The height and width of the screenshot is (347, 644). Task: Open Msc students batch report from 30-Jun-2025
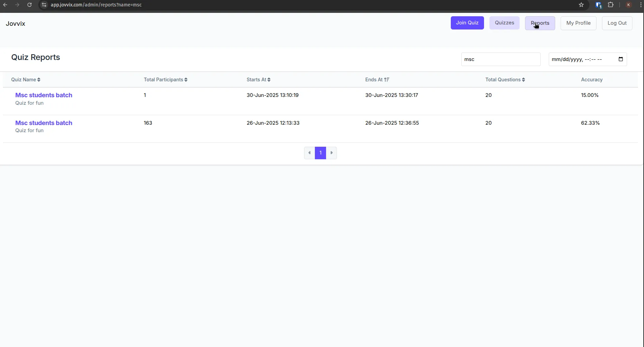pos(44,95)
